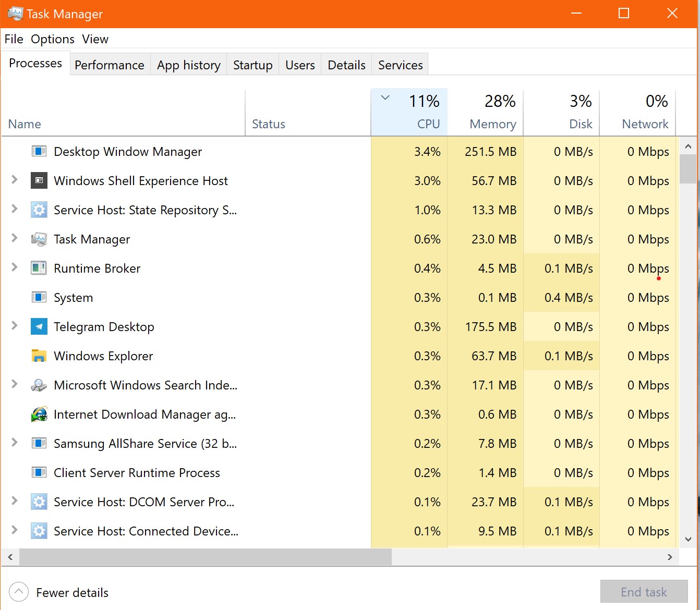700x610 pixels.
Task: Sort by the Memory column header
Action: tap(486, 112)
